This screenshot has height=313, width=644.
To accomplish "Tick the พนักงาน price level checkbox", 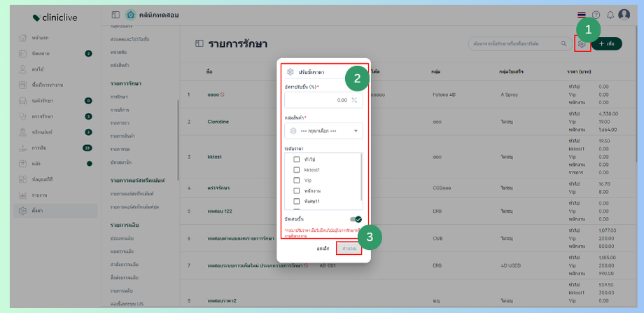I will (297, 191).
